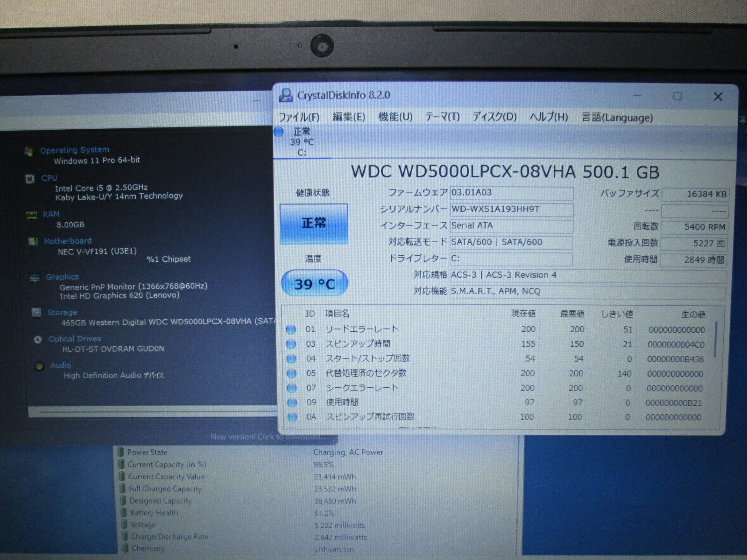This screenshot has height=560, width=747.
Task: Click the serial number field WD-WXS1A193HH9T
Action: (x=512, y=210)
